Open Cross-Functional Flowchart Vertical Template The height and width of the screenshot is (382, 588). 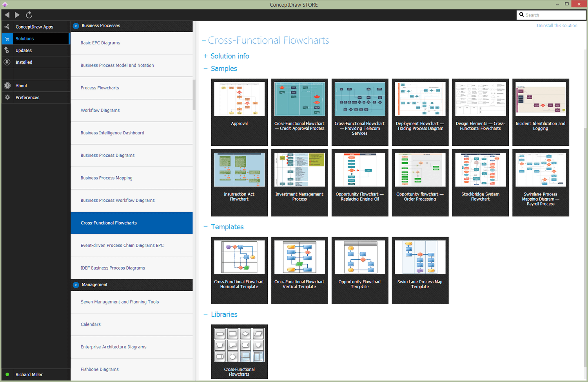(x=299, y=270)
